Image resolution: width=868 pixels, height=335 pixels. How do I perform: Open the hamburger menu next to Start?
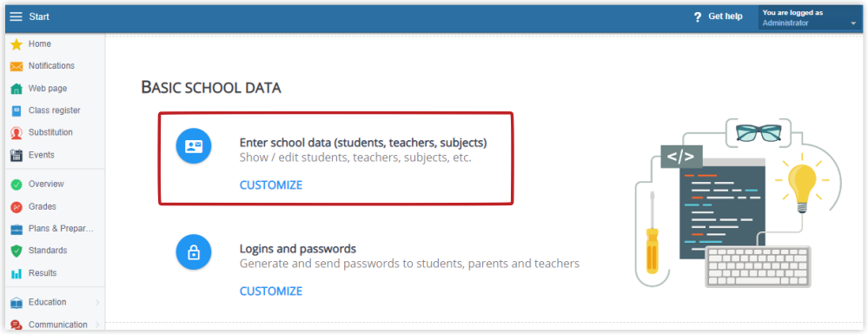point(16,17)
